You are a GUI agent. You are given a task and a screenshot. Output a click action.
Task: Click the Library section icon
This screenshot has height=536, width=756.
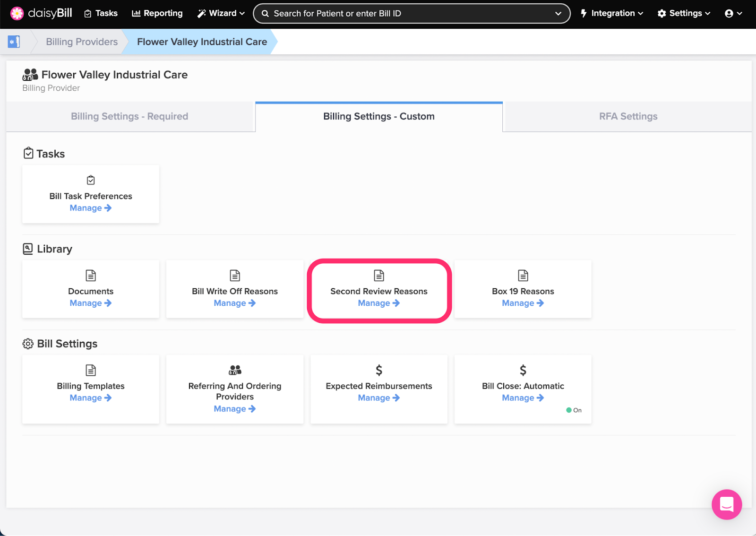click(x=28, y=249)
